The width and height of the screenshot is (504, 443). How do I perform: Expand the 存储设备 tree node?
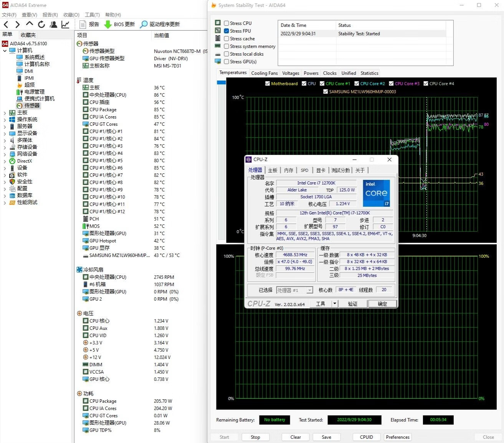coord(5,147)
